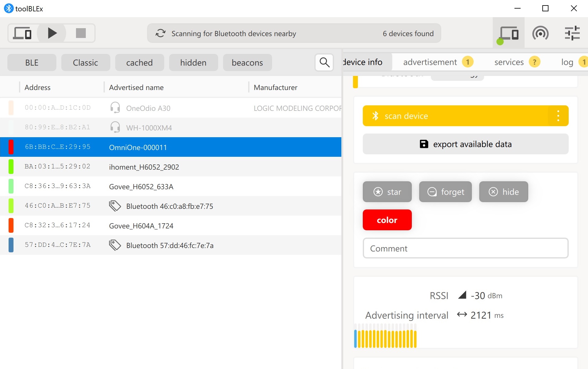Screen dimensions: 588x369
Task: Open the scan device three-dot menu
Action: [x=558, y=116]
